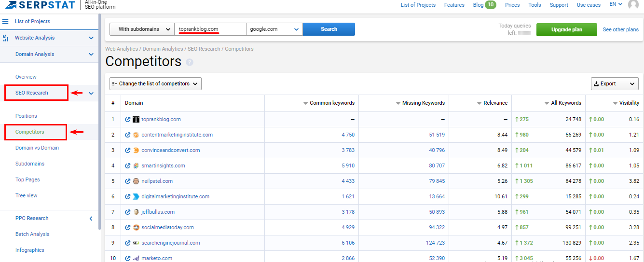
Task: Click the green Upgrade plan button
Action: tap(567, 29)
